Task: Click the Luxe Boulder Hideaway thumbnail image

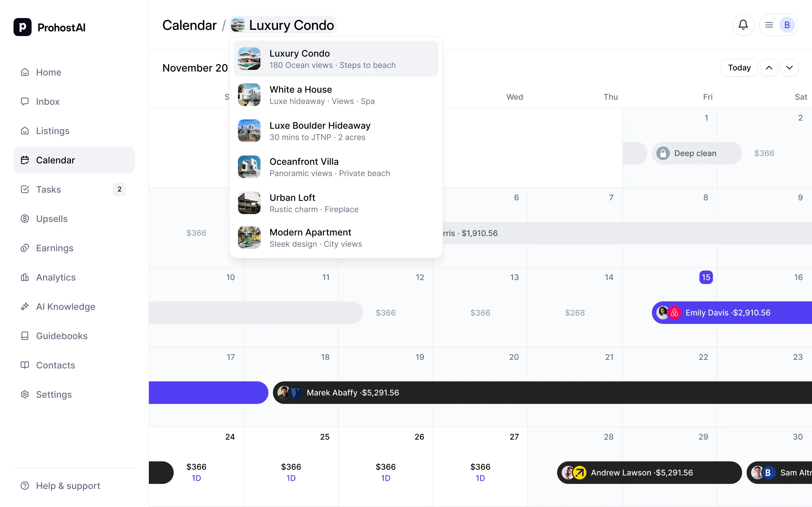Action: (x=249, y=131)
